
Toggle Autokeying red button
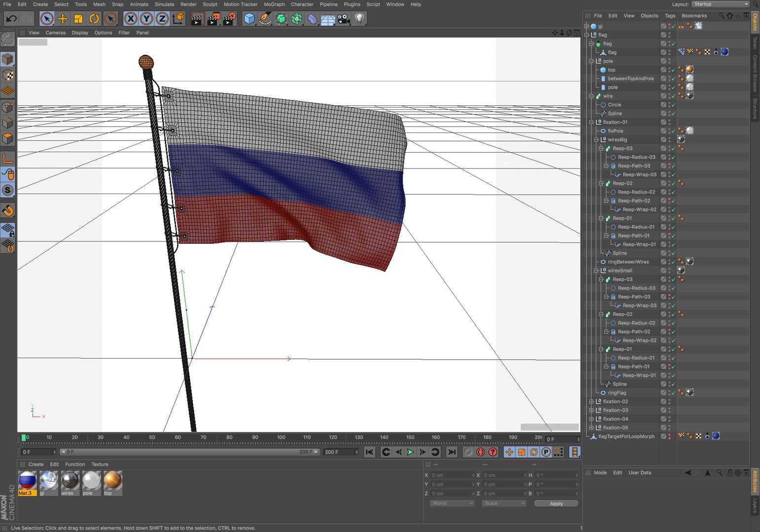point(481,452)
